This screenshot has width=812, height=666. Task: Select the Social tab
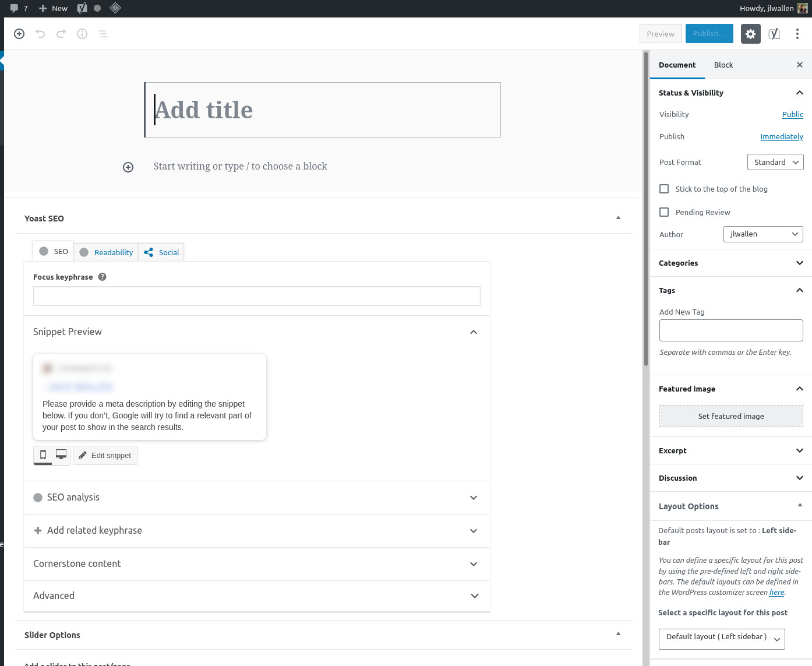pyautogui.click(x=161, y=252)
